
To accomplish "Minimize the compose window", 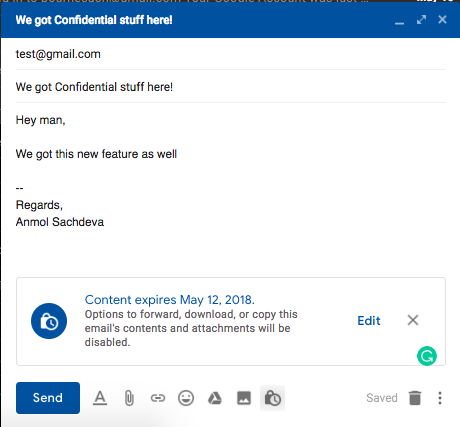I will 399,21.
